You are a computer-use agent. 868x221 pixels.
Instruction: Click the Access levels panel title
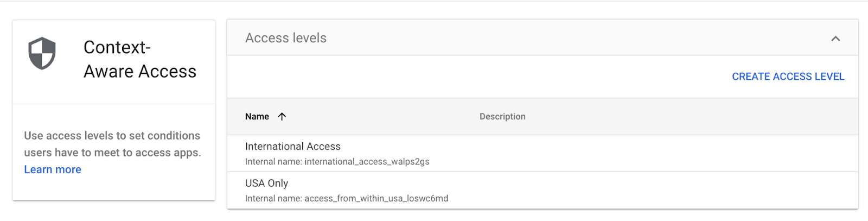coord(286,38)
